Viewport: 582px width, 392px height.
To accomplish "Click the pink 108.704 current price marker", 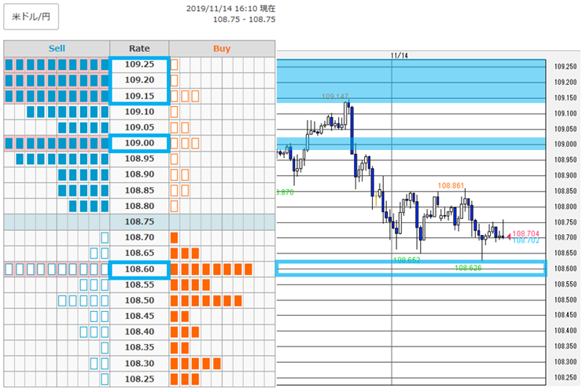I will coord(525,233).
